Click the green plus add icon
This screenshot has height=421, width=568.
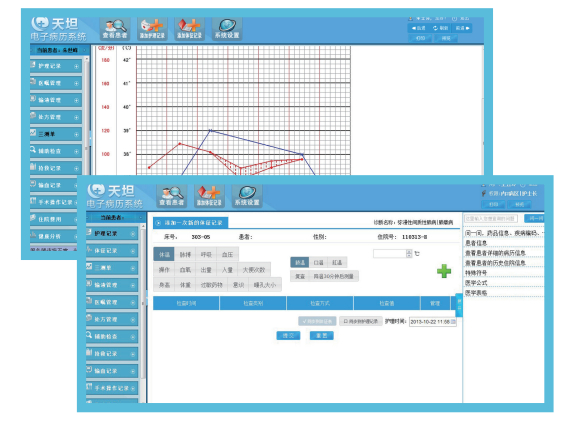coord(444,271)
